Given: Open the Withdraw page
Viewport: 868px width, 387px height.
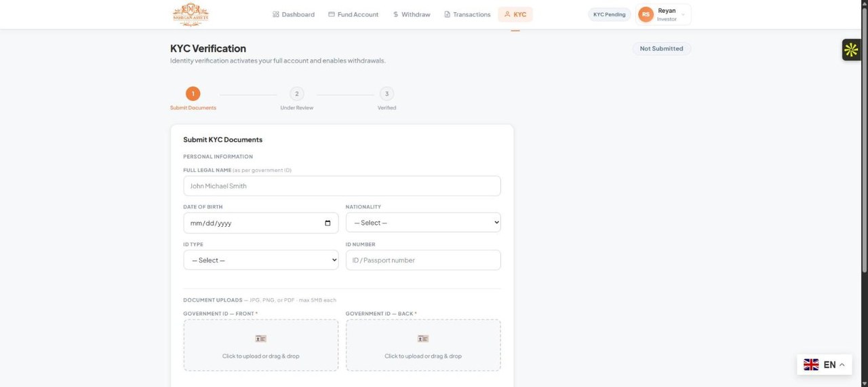Looking at the screenshot, I should click(412, 14).
